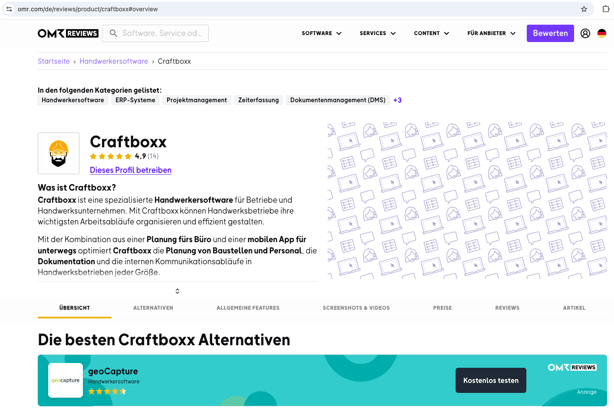Click the geoCapture star rating
The image size is (614, 415).
tap(107, 391)
